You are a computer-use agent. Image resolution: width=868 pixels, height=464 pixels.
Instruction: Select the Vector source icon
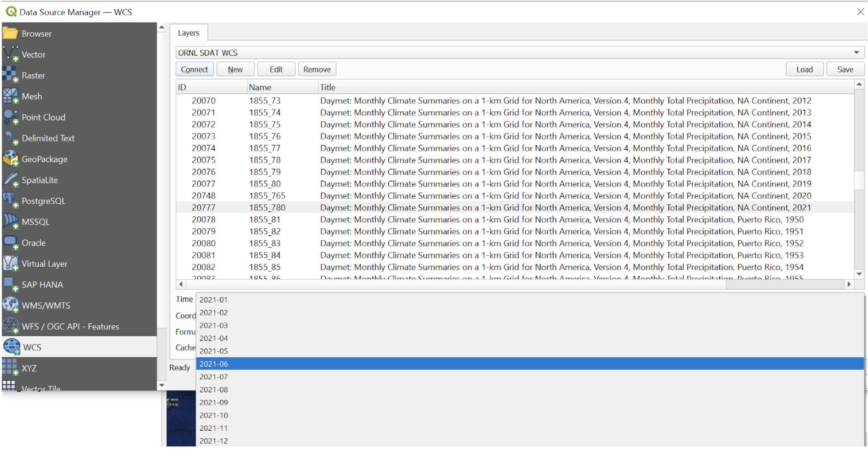click(x=10, y=54)
